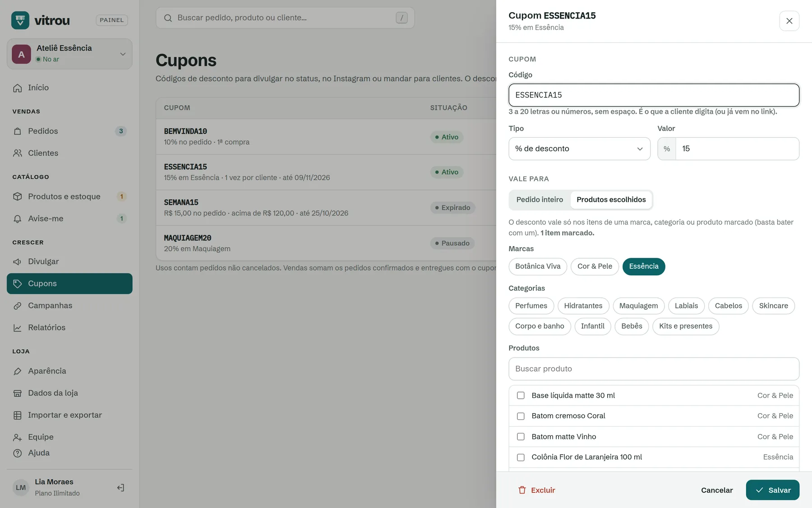
Task: Click the Código input field
Action: point(654,95)
